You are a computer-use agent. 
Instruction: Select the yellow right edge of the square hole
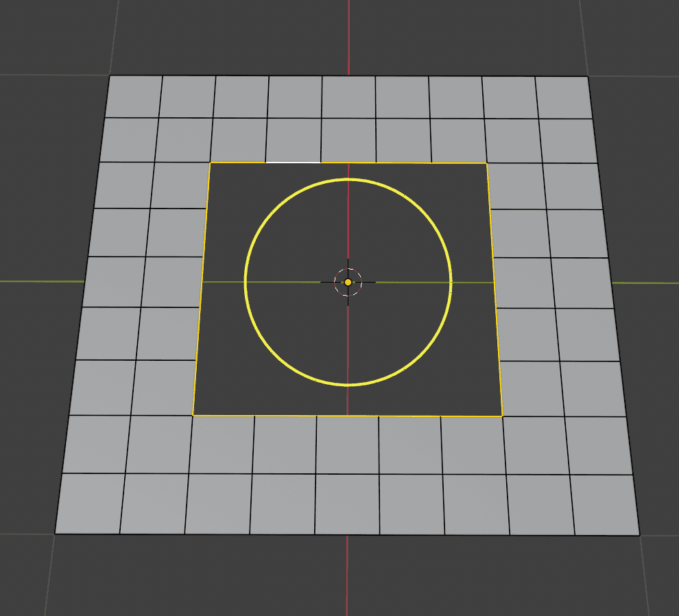tap(495, 289)
